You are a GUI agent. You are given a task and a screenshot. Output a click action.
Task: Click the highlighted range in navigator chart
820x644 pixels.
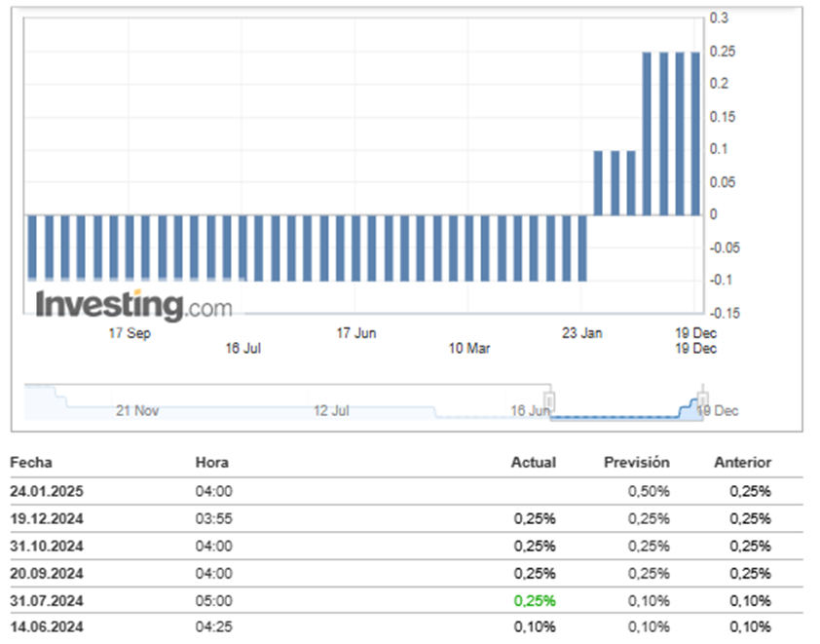click(x=626, y=402)
